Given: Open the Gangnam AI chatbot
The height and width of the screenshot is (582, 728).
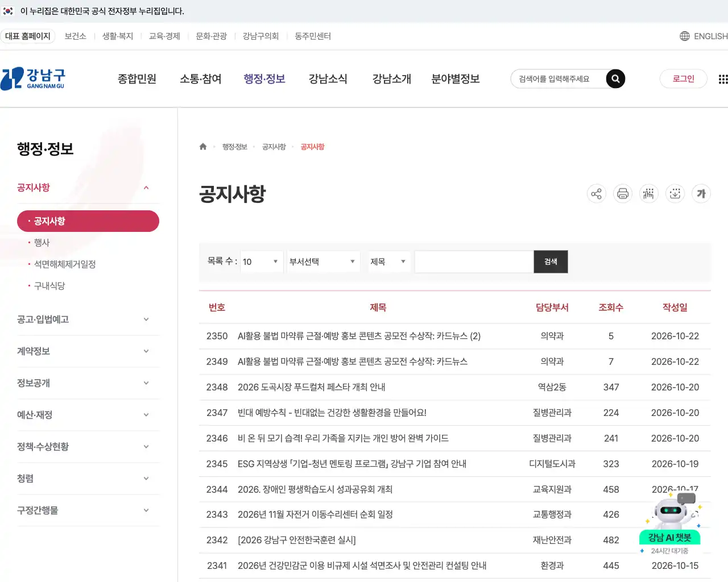Looking at the screenshot, I should [671, 524].
